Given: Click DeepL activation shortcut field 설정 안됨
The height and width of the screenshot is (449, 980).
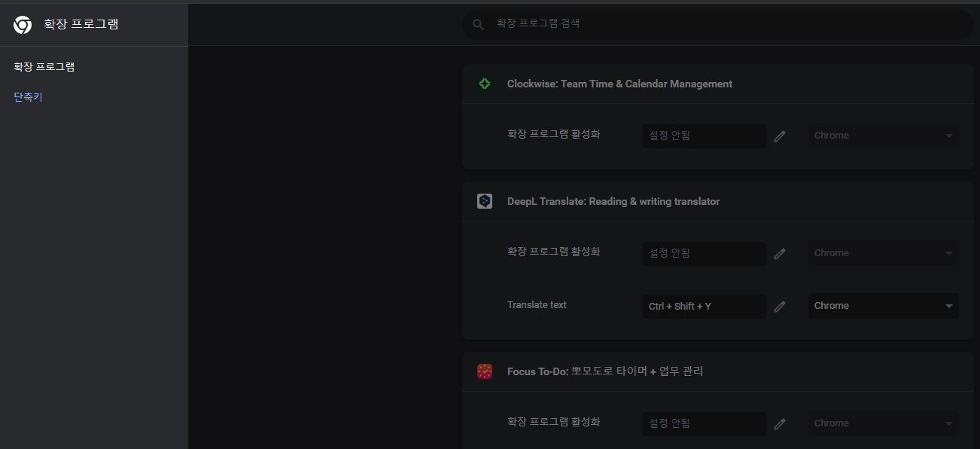Looking at the screenshot, I should click(x=705, y=253).
